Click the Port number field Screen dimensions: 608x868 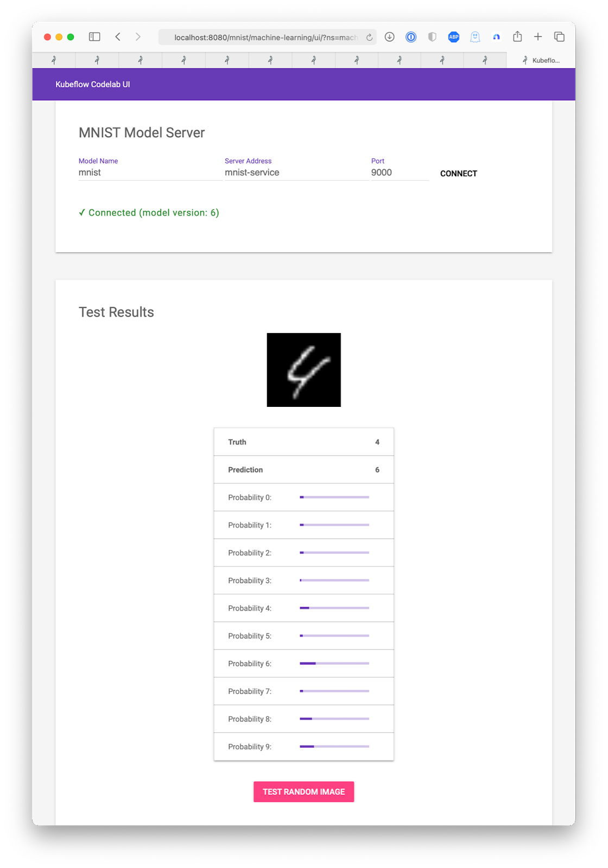click(400, 173)
